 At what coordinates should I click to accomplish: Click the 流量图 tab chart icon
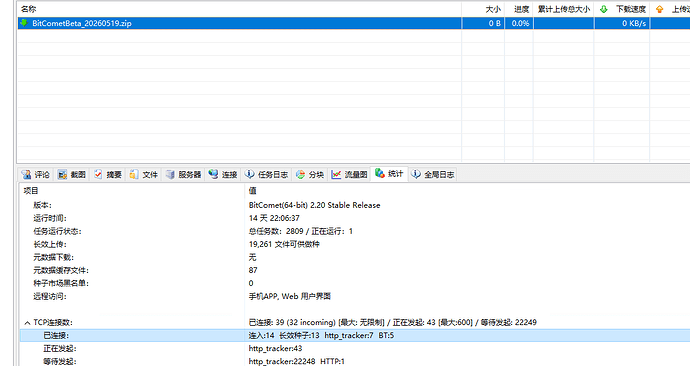pos(336,175)
